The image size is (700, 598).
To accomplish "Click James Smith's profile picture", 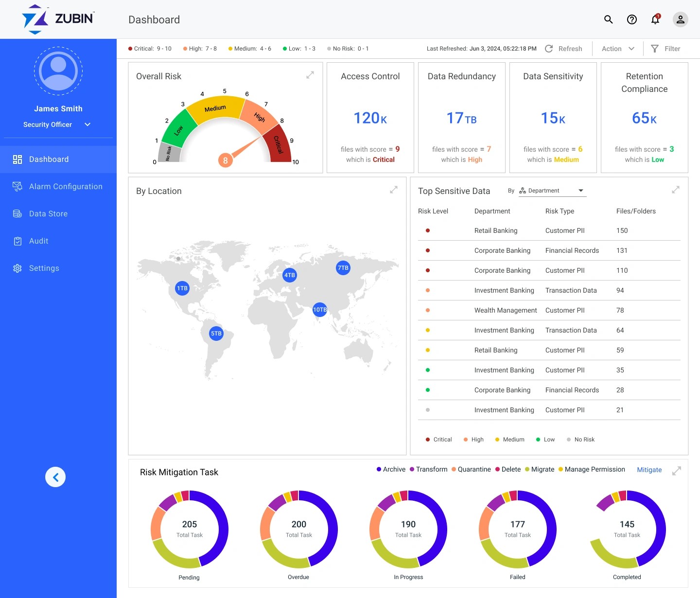I will (58, 71).
